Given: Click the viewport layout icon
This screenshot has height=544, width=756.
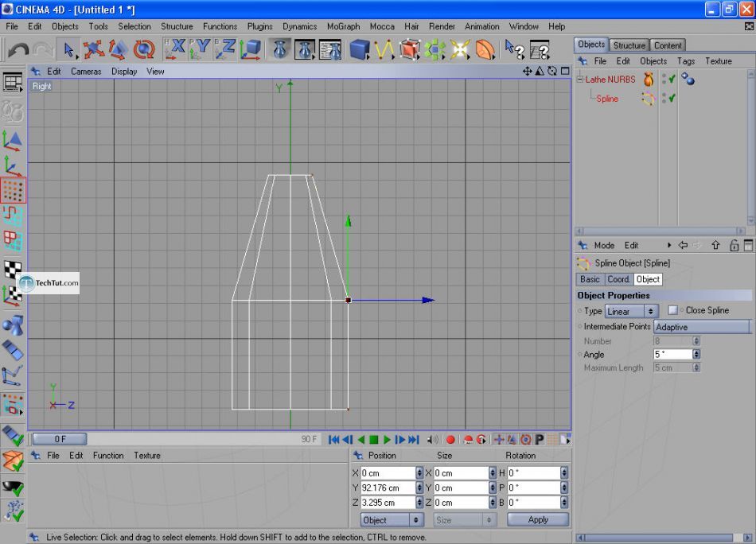Looking at the screenshot, I should pyautogui.click(x=13, y=82).
